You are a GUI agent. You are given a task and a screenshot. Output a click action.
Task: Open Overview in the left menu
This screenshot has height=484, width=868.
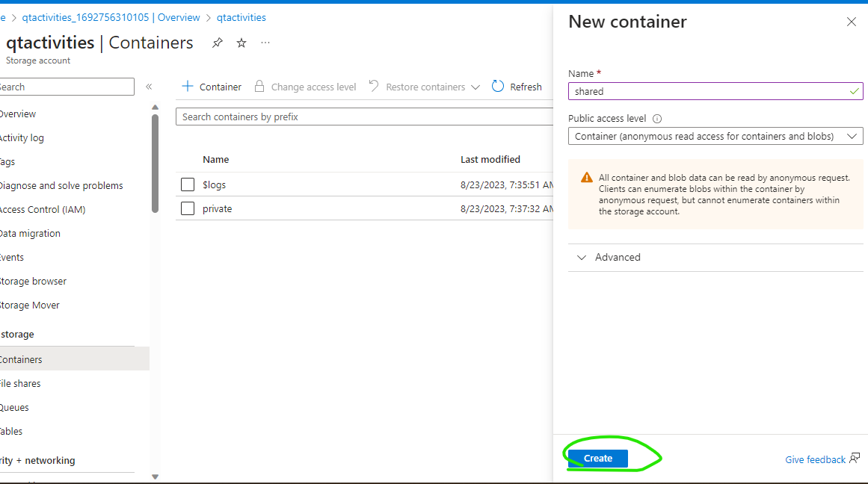point(18,114)
